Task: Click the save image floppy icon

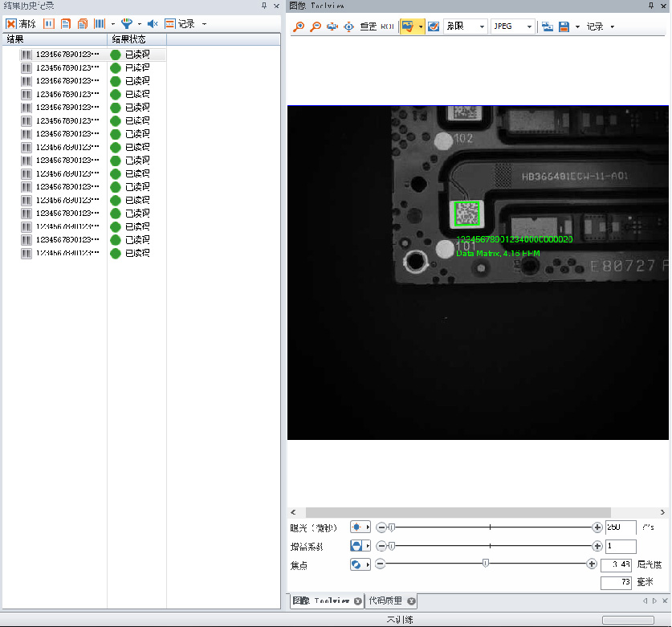Action: coord(564,26)
